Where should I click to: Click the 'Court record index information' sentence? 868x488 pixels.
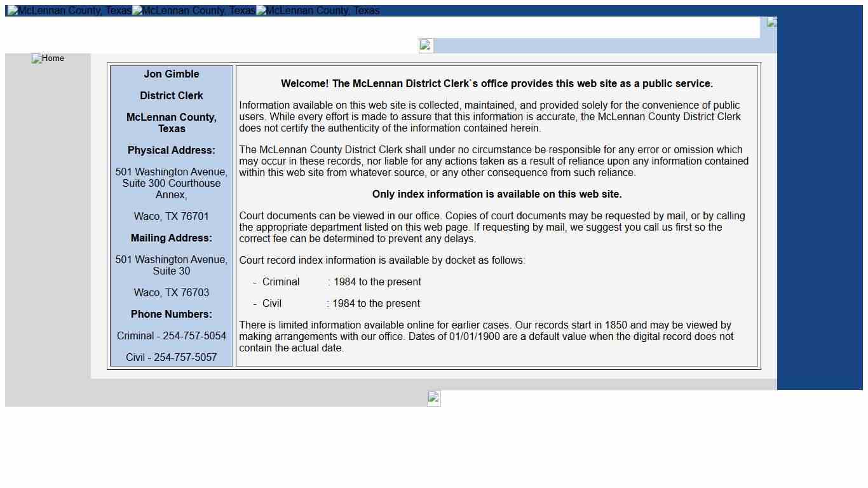point(382,261)
